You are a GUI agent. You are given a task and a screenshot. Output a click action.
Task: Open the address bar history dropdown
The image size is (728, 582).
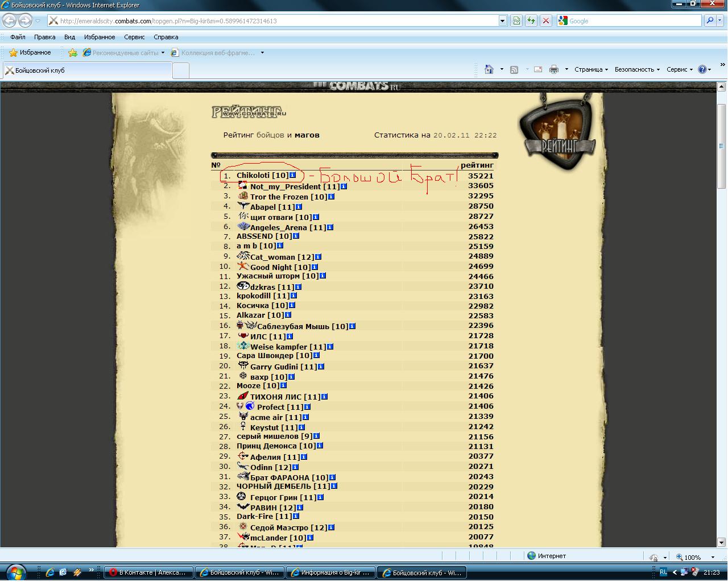(502, 21)
